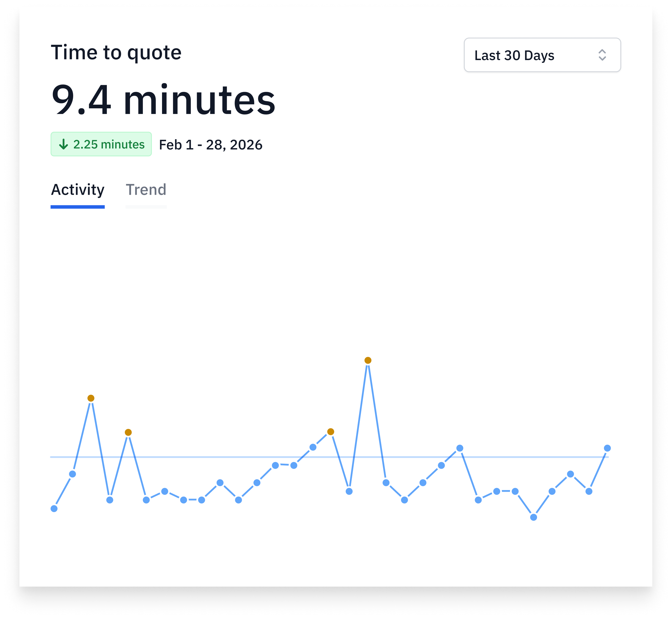This screenshot has width=672, height=619.
Task: Click the second orange data point from left
Action: point(128,432)
